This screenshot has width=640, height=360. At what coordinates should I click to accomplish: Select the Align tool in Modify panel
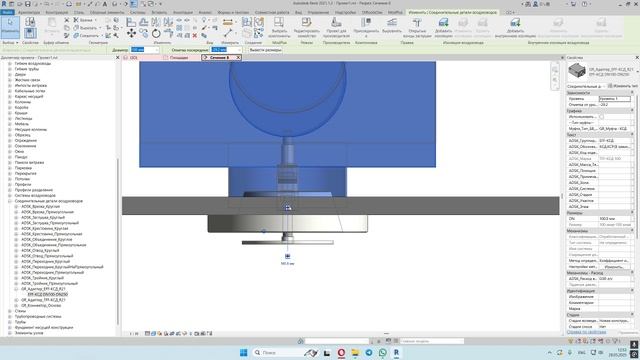pos(131,22)
